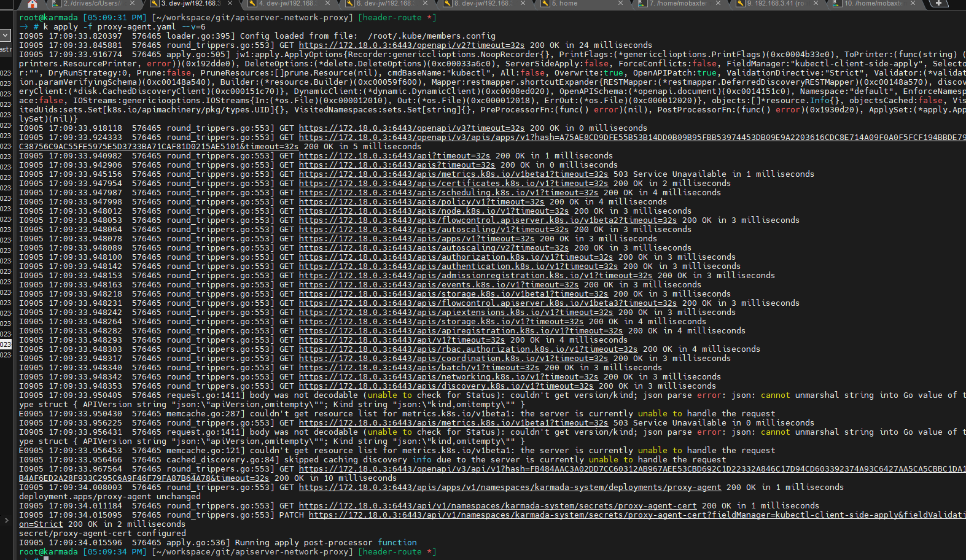Click 'Running apply post-processor function' log line
Image resolution: width=966 pixels, height=560 pixels.
(x=218, y=542)
